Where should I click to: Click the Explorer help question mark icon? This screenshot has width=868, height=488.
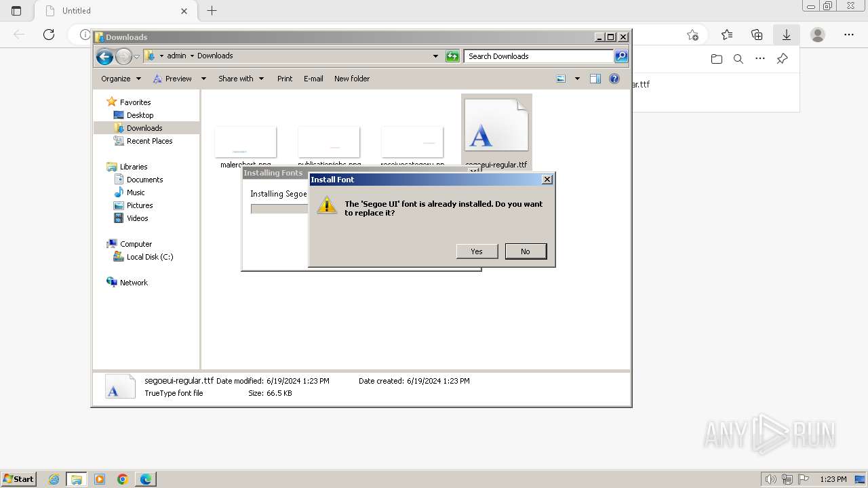[x=614, y=79]
